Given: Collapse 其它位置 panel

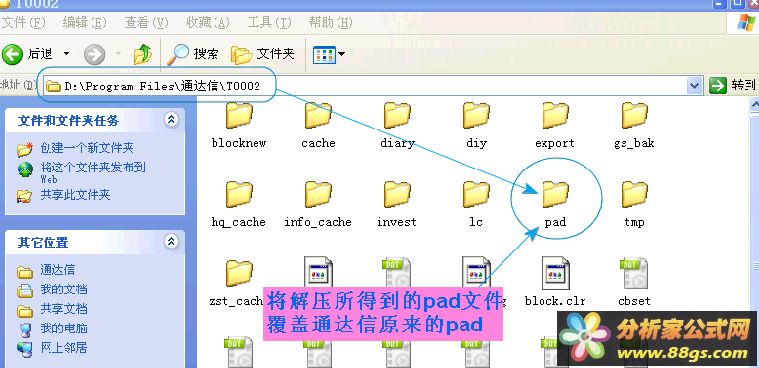Looking at the screenshot, I should coord(171,242).
